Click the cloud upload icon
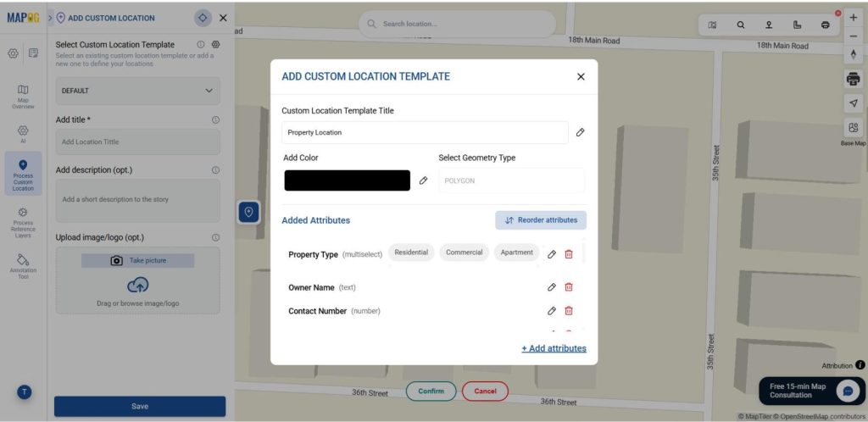 (138, 285)
